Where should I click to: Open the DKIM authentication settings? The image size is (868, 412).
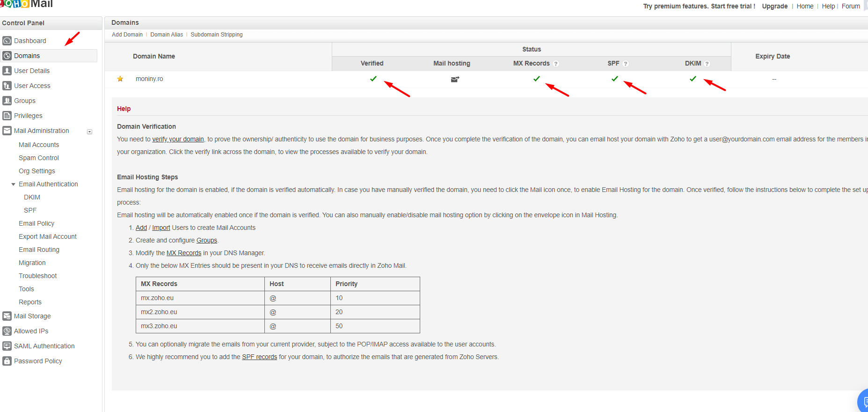pos(32,197)
